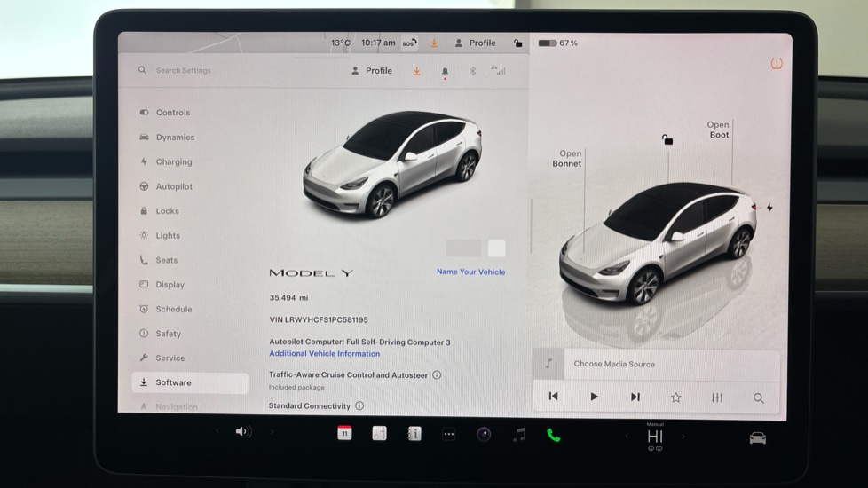Favorite the current media with star icon

pos(676,397)
